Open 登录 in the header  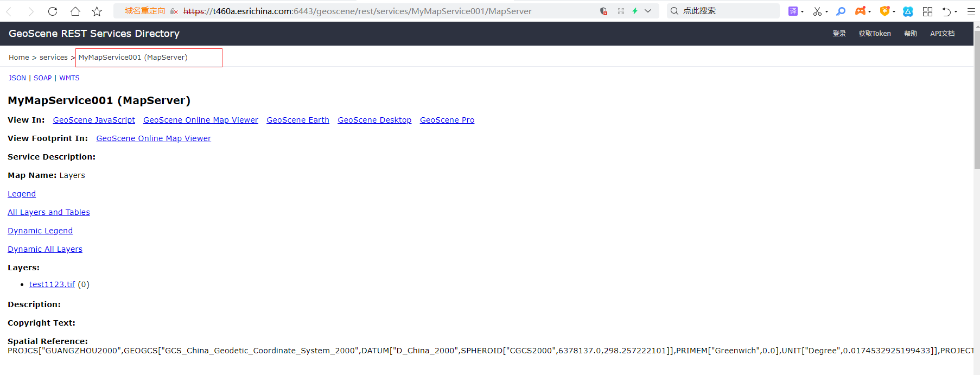pos(839,34)
